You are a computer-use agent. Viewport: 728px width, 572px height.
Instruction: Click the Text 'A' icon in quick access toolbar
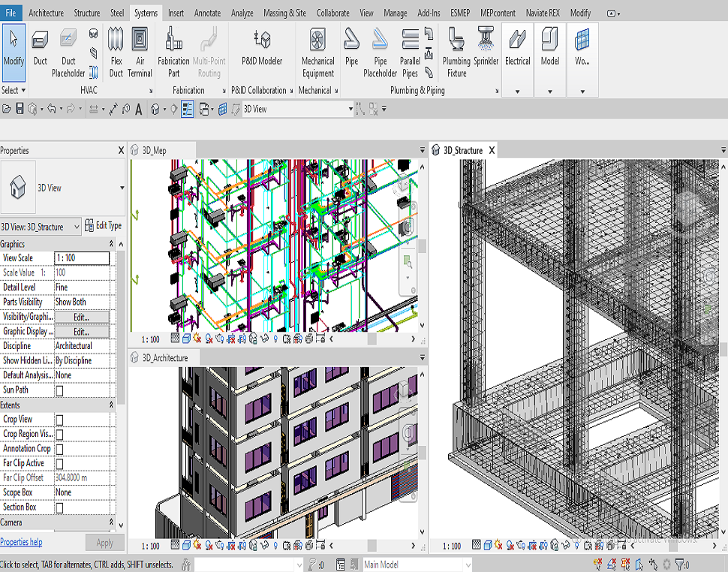point(138,110)
